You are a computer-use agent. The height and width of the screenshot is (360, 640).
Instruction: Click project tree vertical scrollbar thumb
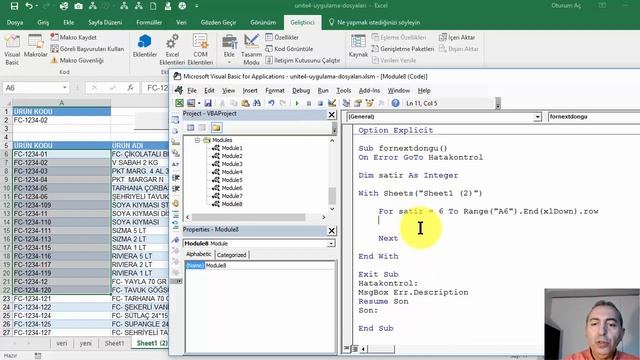[332, 196]
